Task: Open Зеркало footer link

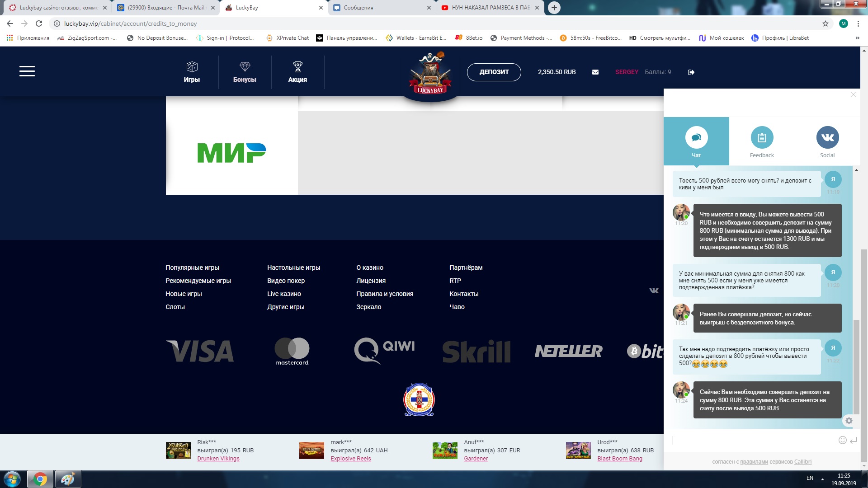Action: point(368,307)
